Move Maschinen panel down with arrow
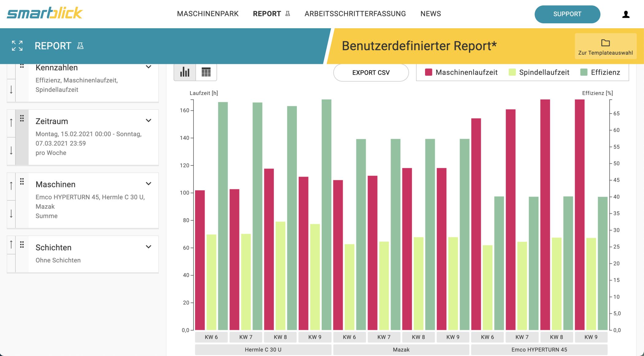 (x=11, y=214)
